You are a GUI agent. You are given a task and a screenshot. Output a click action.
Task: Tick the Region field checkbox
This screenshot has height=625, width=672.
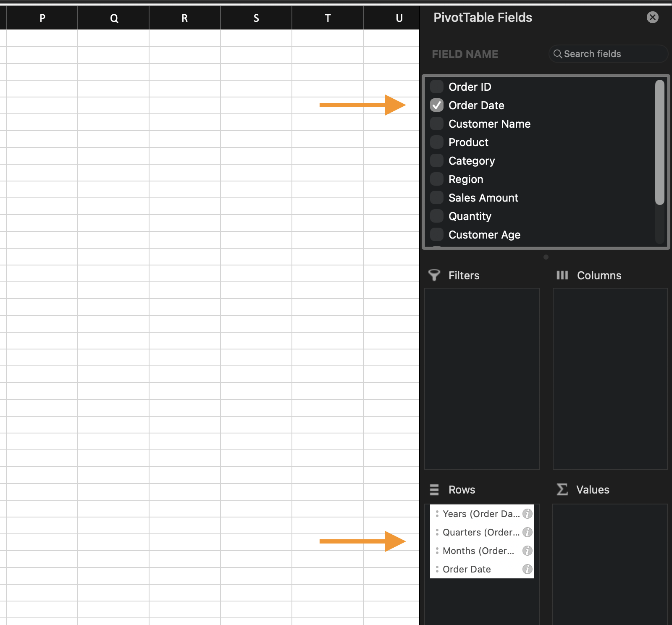(437, 179)
